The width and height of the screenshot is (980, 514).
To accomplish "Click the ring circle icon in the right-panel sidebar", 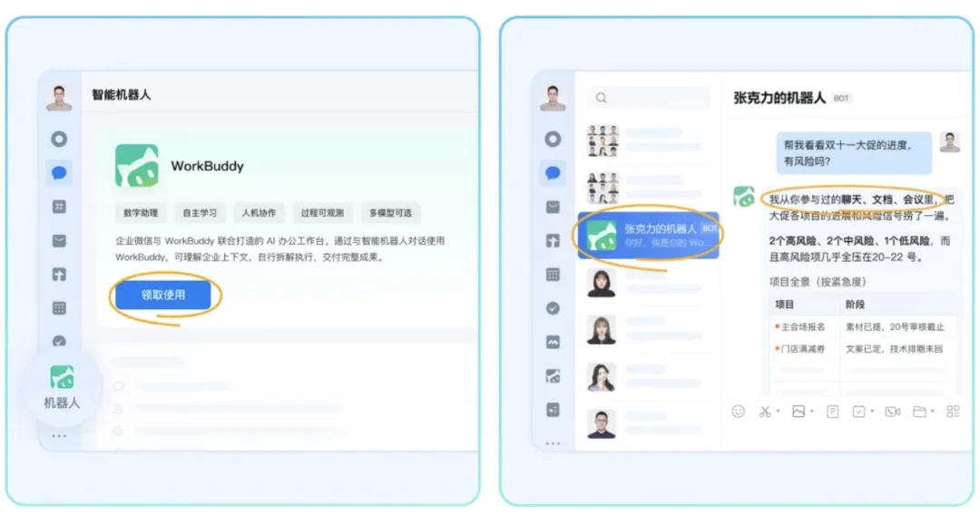I will pos(554,139).
